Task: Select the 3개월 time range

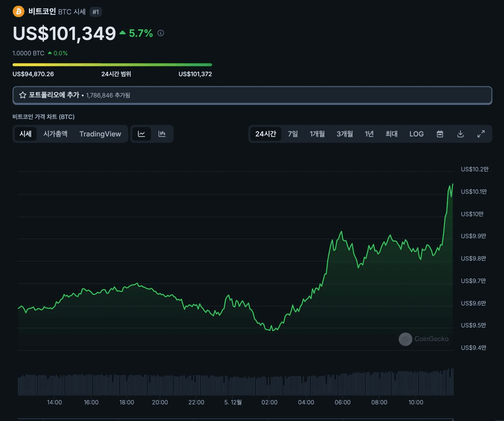Action: (345, 134)
